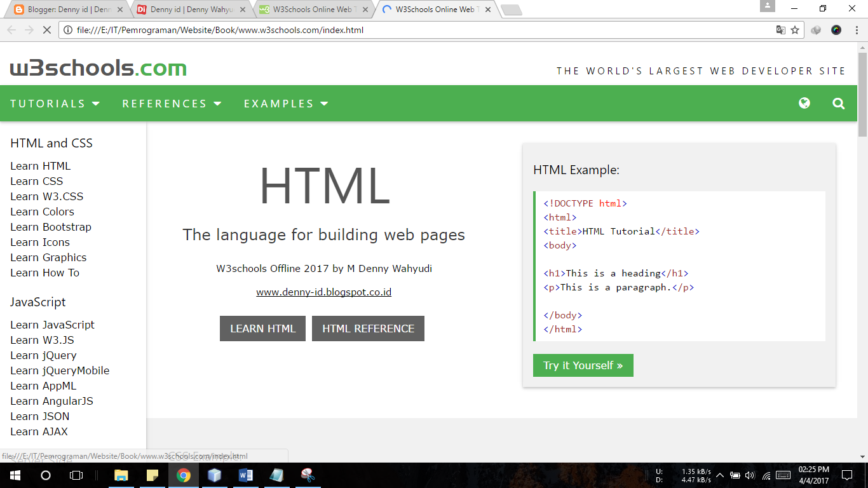Open the touch keyboard tray icon
Image resolution: width=868 pixels, height=488 pixels.
783,475
